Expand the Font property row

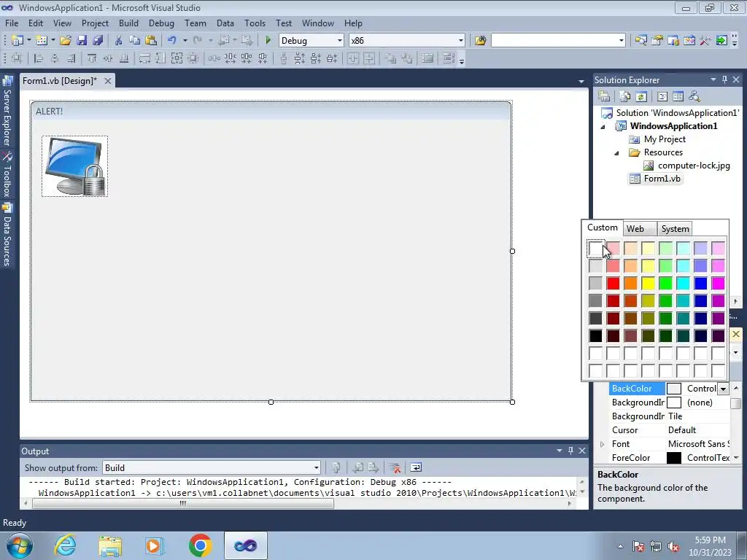pos(602,444)
